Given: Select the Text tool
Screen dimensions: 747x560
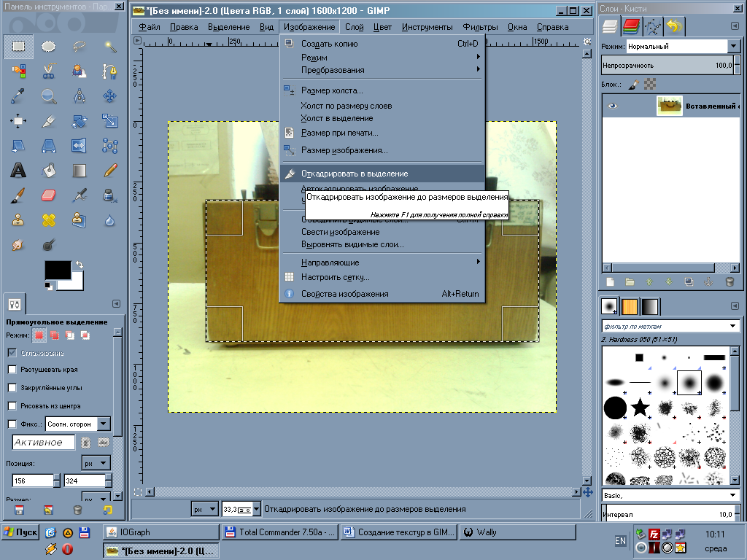Looking at the screenshot, I should 18,171.
